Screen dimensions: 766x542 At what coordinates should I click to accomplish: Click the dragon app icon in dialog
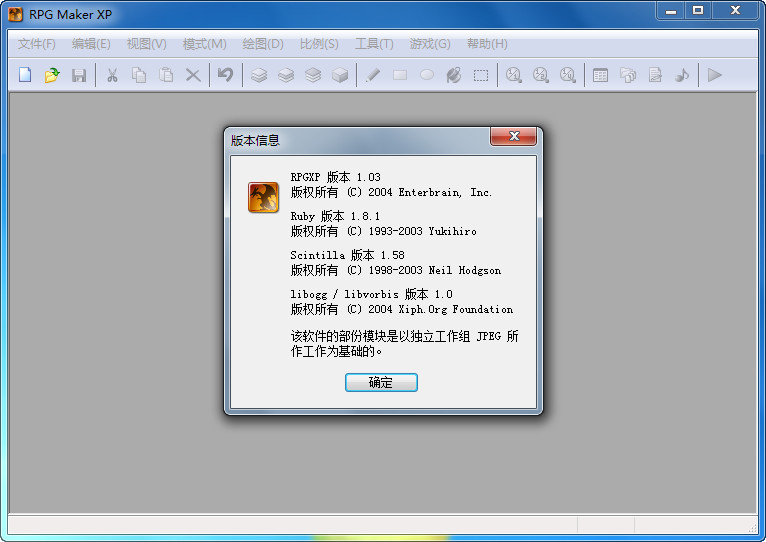click(x=263, y=197)
